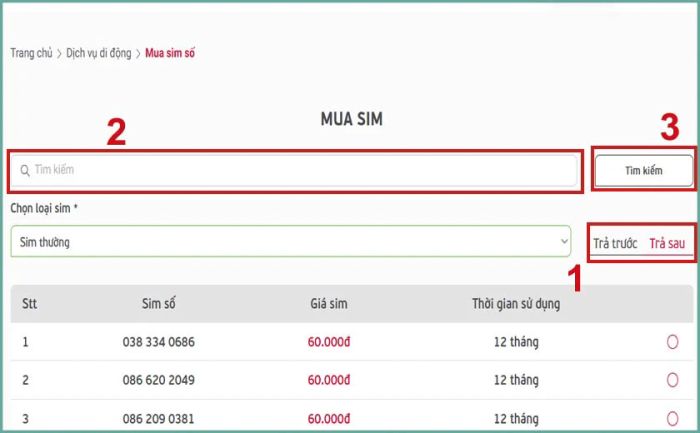Click the Tìm kiếm button
The height and width of the screenshot is (433, 700).
[644, 171]
